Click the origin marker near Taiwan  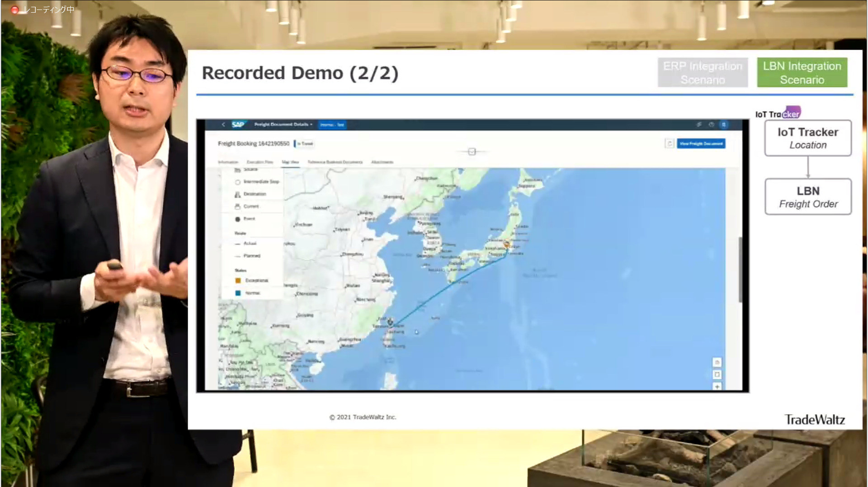[391, 322]
